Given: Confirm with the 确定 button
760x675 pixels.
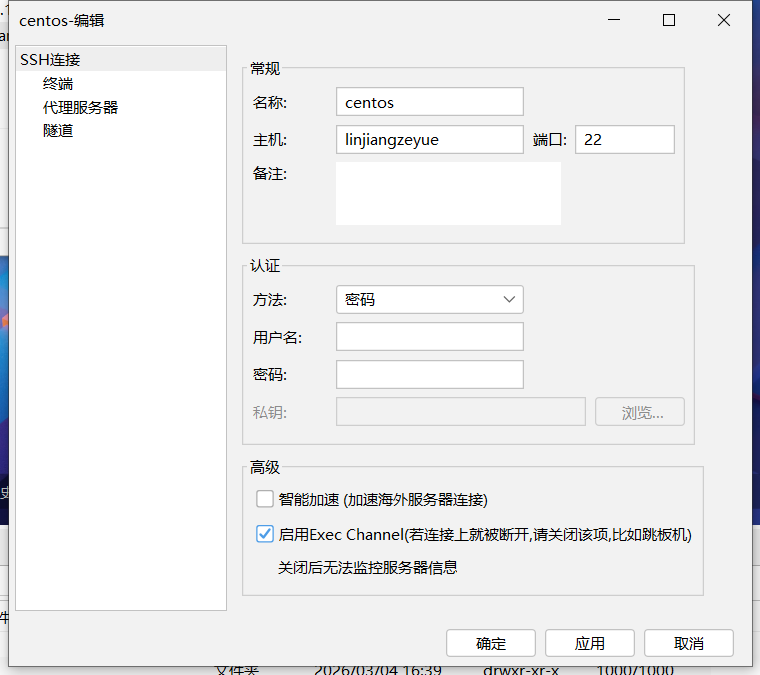Looking at the screenshot, I should 491,643.
